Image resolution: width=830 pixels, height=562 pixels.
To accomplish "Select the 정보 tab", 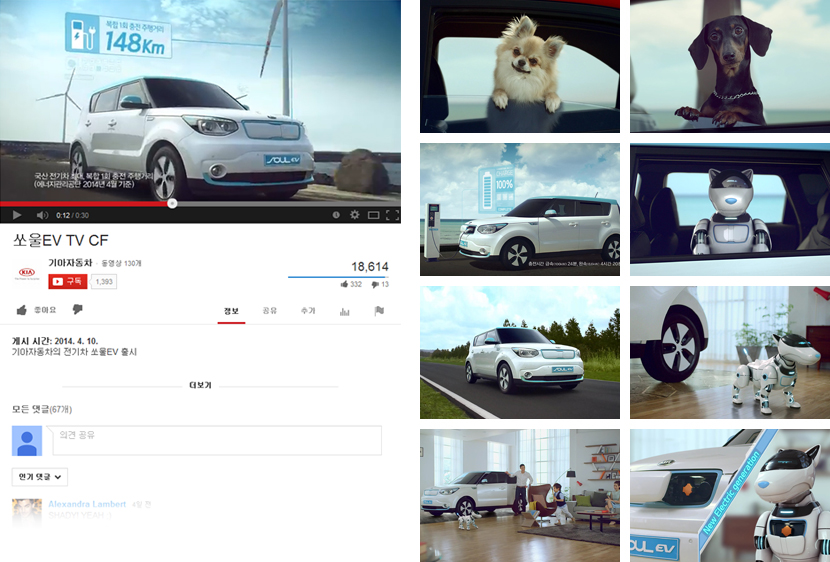I will pyautogui.click(x=231, y=311).
